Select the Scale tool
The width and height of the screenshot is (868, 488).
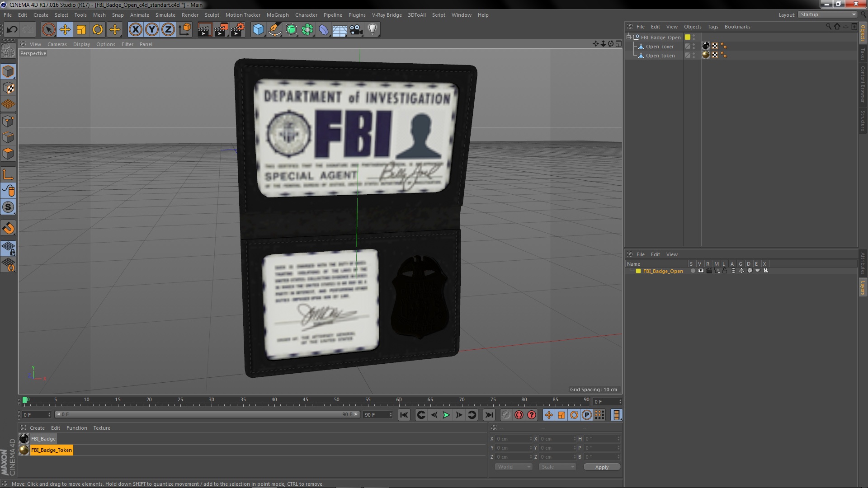point(81,30)
